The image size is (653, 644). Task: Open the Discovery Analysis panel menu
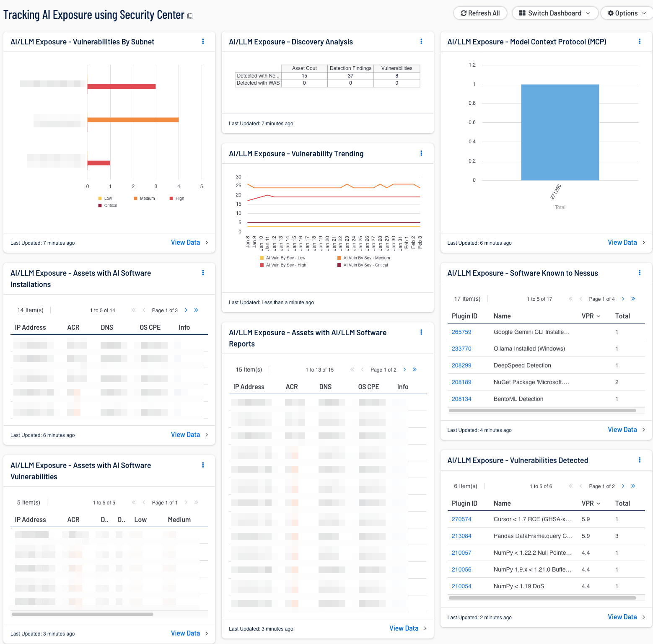point(421,41)
